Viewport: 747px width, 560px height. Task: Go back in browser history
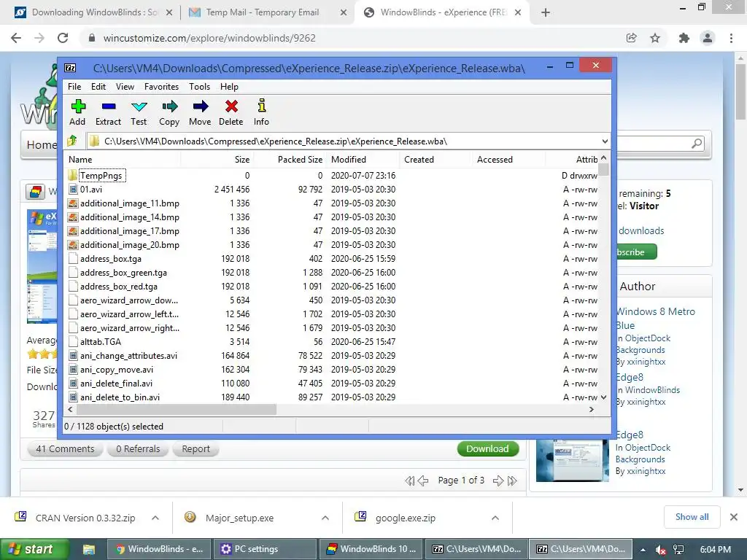(16, 38)
